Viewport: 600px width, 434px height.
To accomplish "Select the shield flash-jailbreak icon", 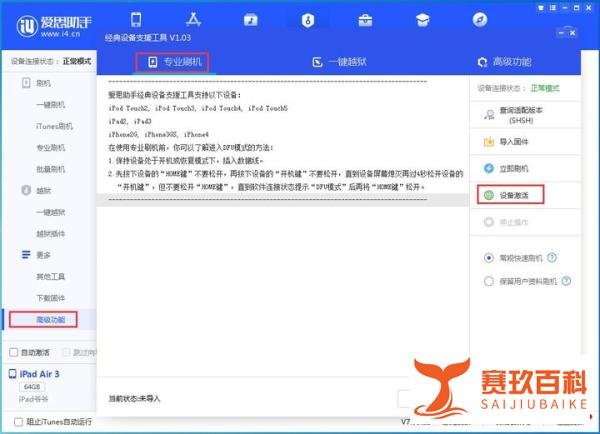I will point(308,20).
